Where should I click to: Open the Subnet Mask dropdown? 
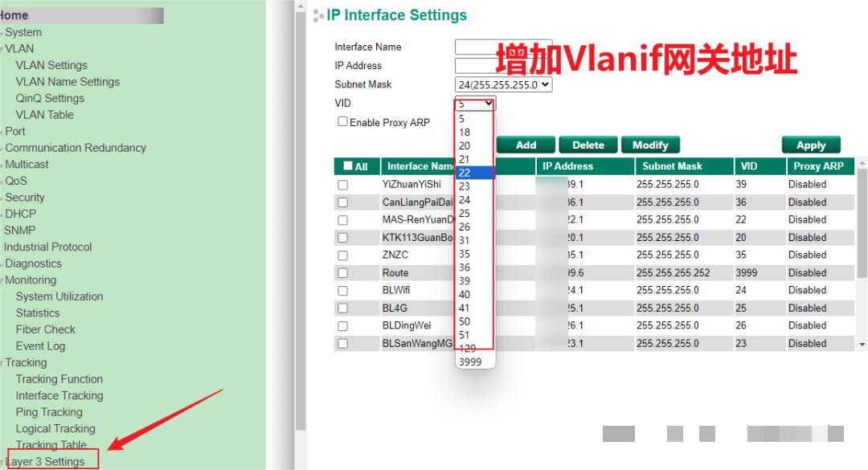tap(503, 84)
